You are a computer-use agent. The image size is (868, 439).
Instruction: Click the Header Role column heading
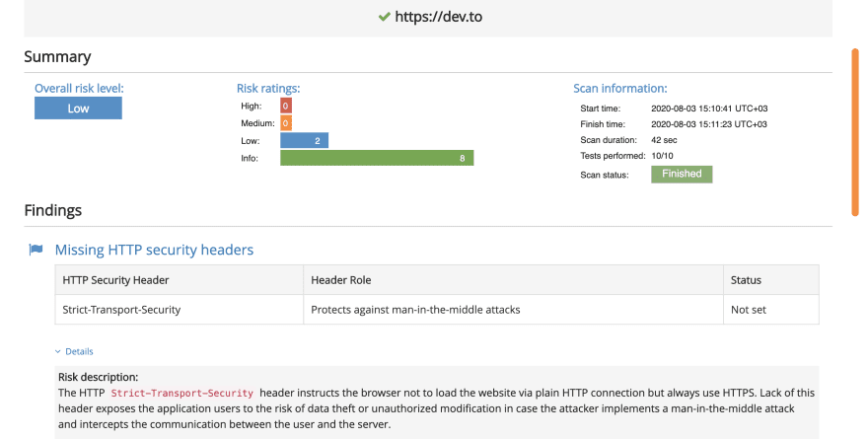340,280
